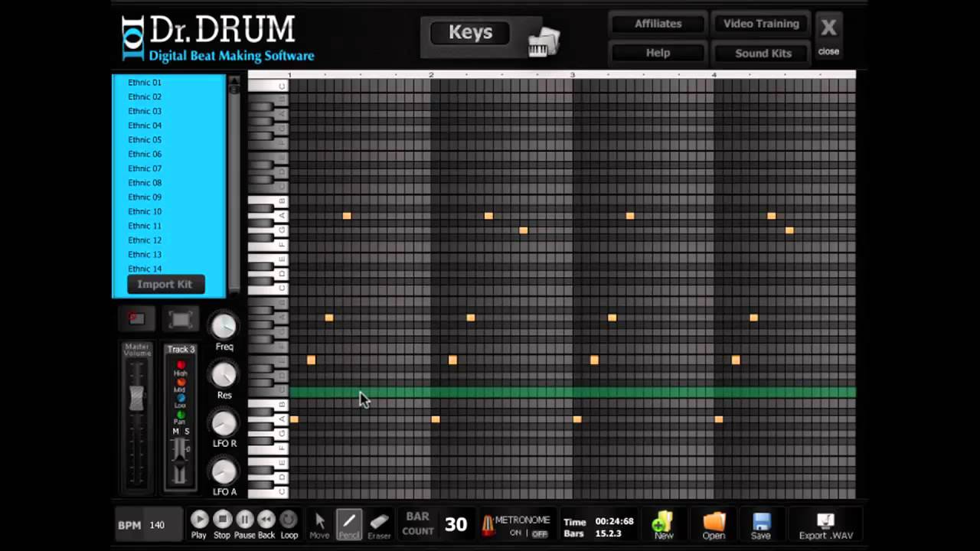The image size is (980, 551).
Task: Solo Track 3 with S button
Action: click(x=186, y=432)
